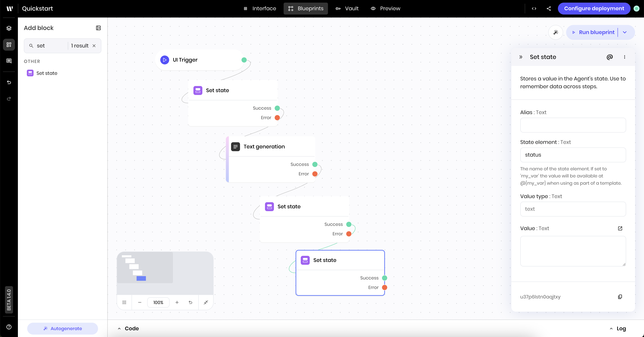644x337 pixels.
Task: Open Value field in expanded editor
Action: click(x=620, y=228)
